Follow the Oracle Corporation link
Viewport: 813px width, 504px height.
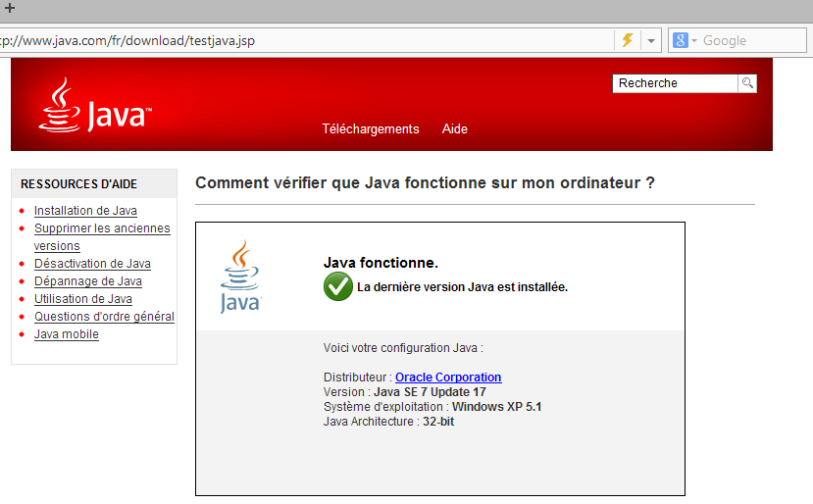pyautogui.click(x=448, y=377)
